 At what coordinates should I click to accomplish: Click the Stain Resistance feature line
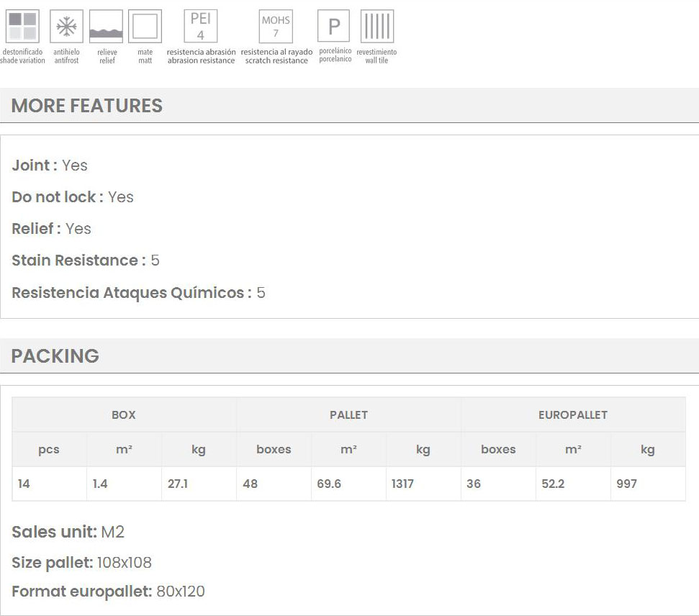tap(86, 261)
